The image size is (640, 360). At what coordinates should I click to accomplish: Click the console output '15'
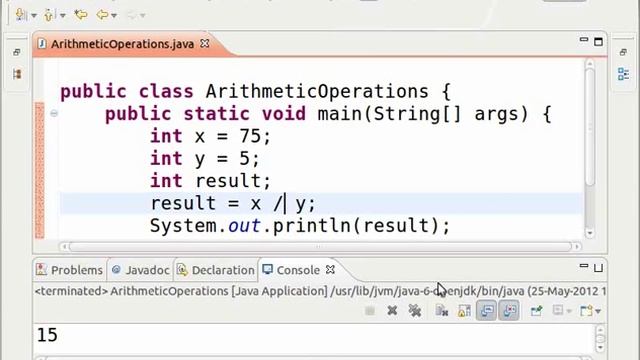(x=47, y=335)
